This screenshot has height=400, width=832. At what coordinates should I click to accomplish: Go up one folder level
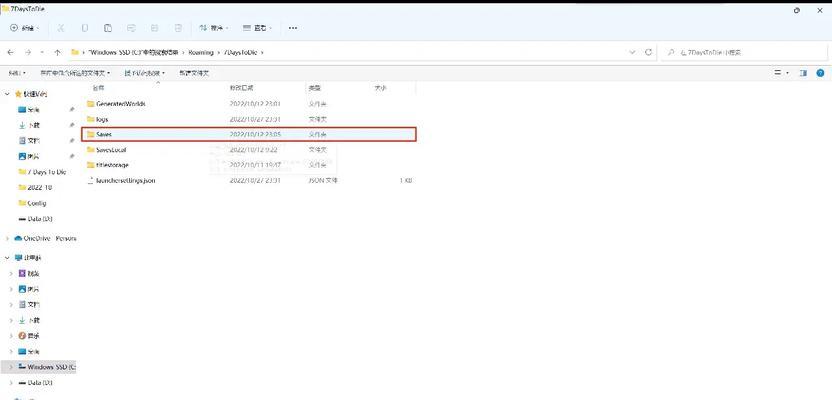(x=58, y=53)
